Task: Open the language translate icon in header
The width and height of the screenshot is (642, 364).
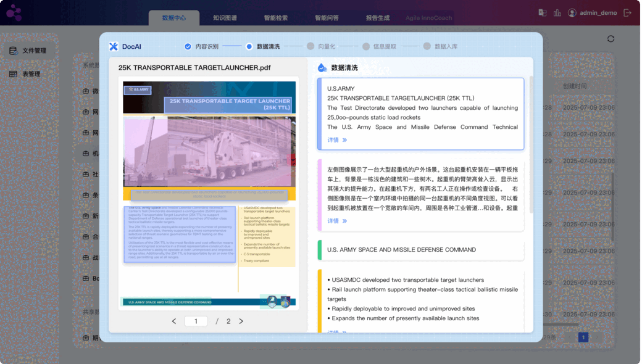Action: point(543,13)
